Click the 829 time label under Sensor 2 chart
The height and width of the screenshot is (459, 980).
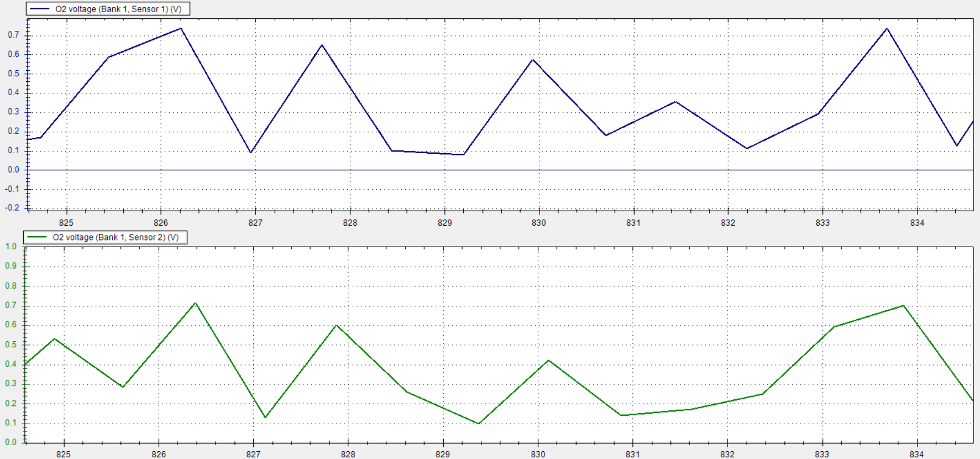tap(443, 454)
